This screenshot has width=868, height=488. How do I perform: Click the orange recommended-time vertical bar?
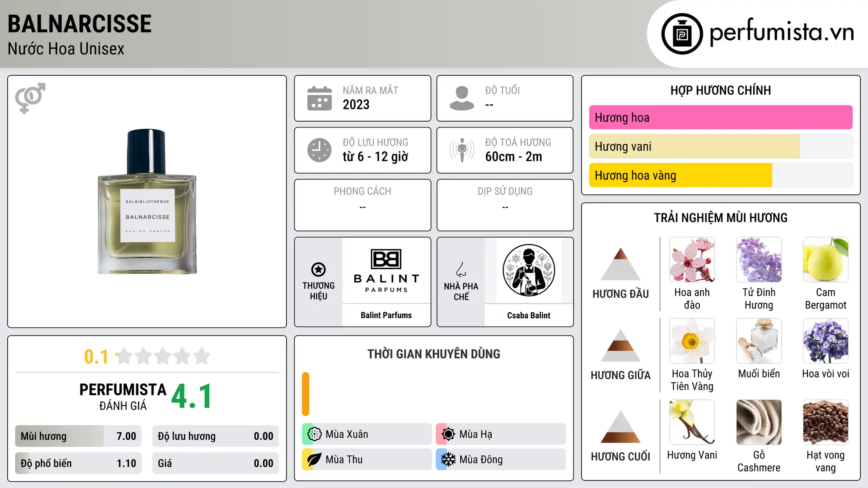(x=306, y=394)
